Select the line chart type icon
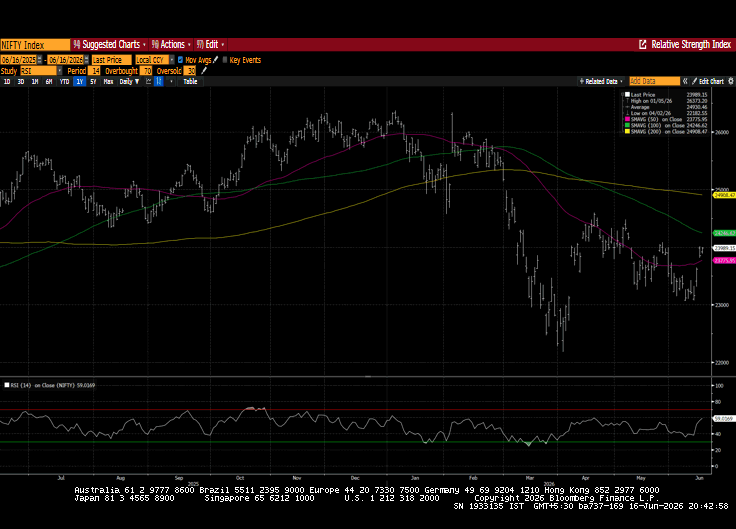 [149, 82]
